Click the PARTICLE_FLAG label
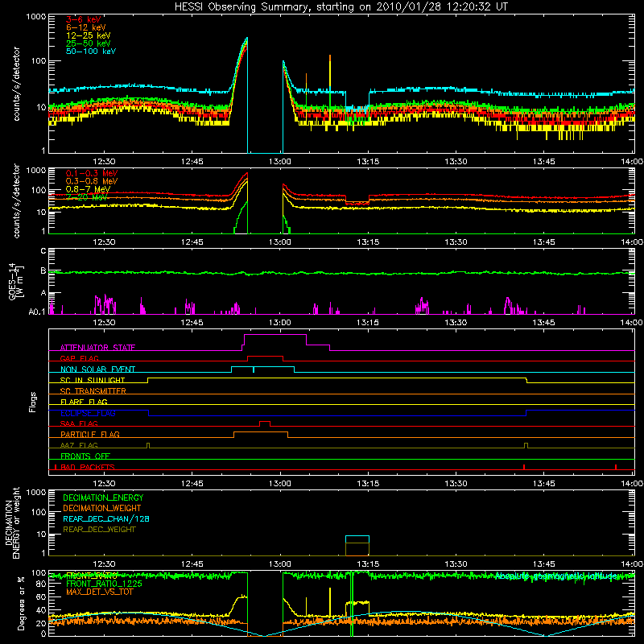Viewport: 644px width, 644px height. coord(90,434)
